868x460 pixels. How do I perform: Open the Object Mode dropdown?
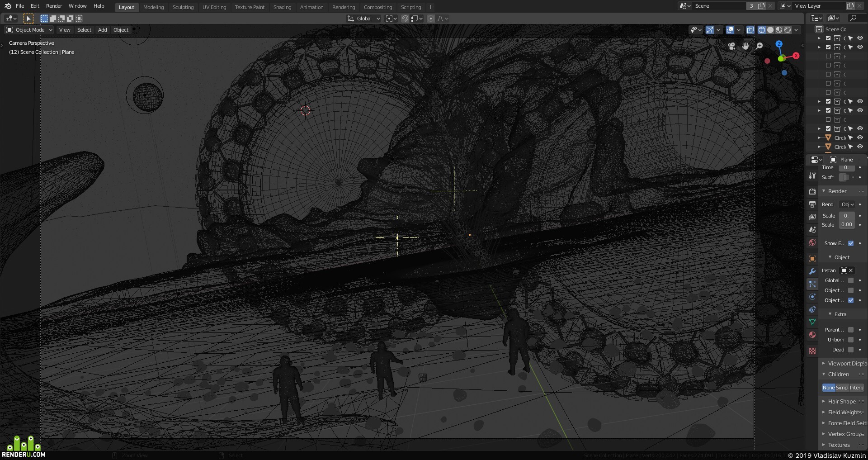point(29,30)
